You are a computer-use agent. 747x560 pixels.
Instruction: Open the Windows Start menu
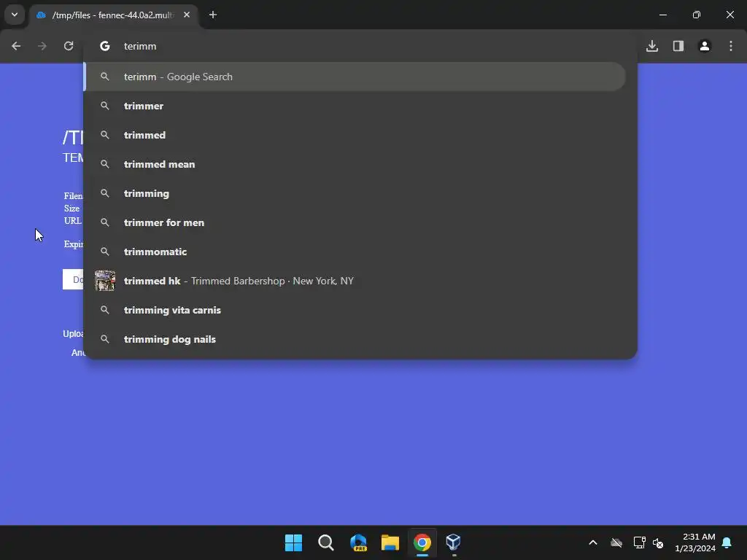coord(293,542)
